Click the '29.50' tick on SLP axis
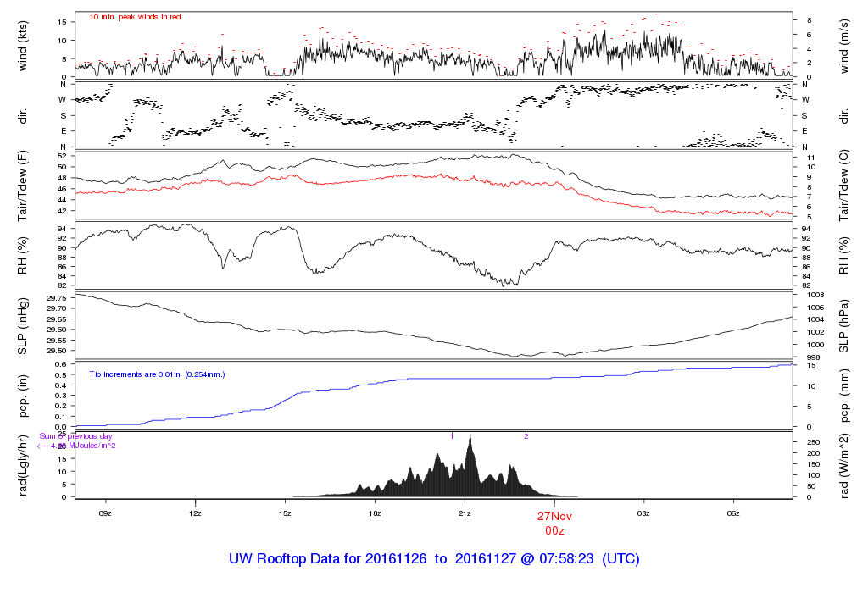This screenshot has height=593, width=868. click(x=57, y=351)
